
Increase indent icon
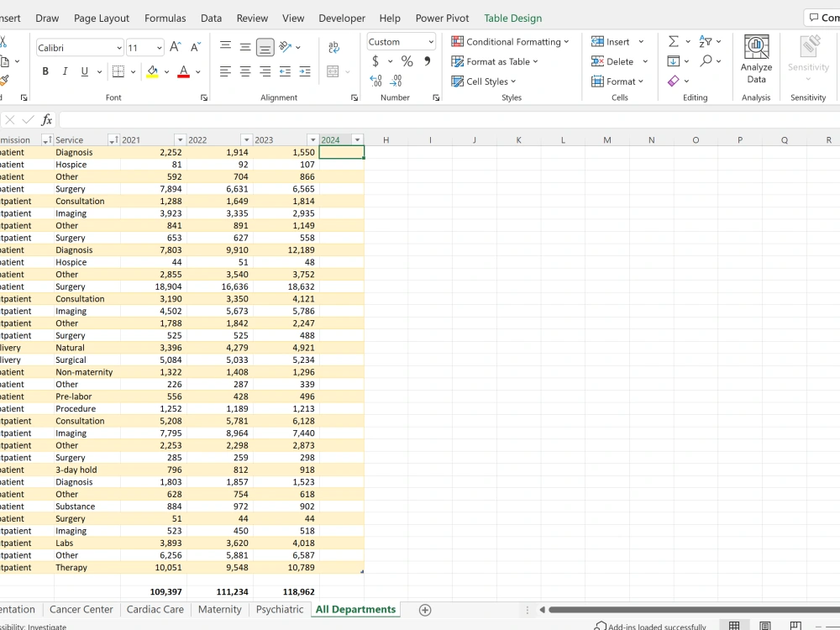pos(305,71)
